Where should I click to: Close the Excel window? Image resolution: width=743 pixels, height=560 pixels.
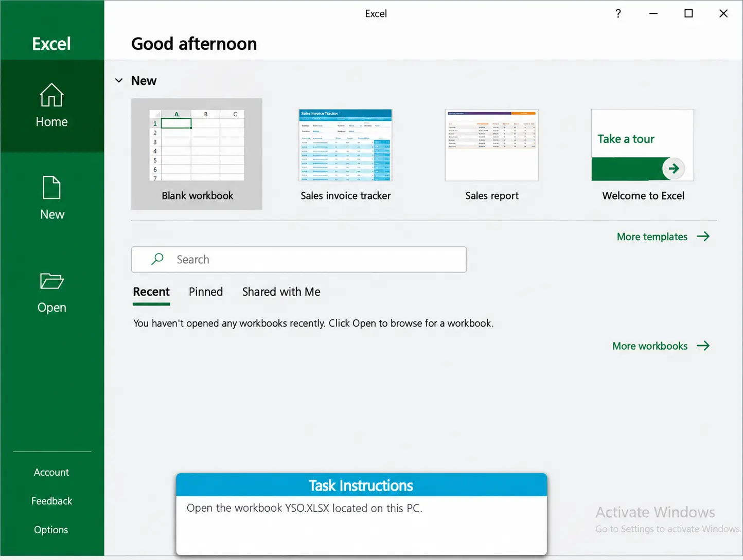click(x=723, y=14)
